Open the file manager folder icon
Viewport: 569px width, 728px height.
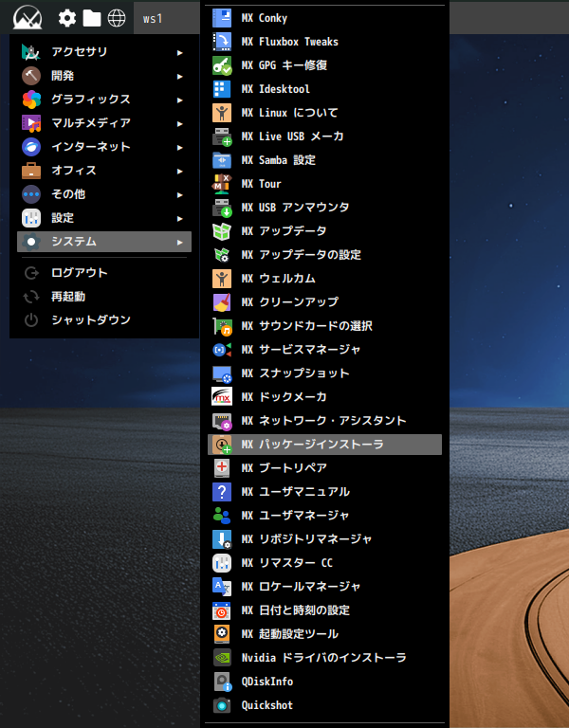pyautogui.click(x=91, y=18)
